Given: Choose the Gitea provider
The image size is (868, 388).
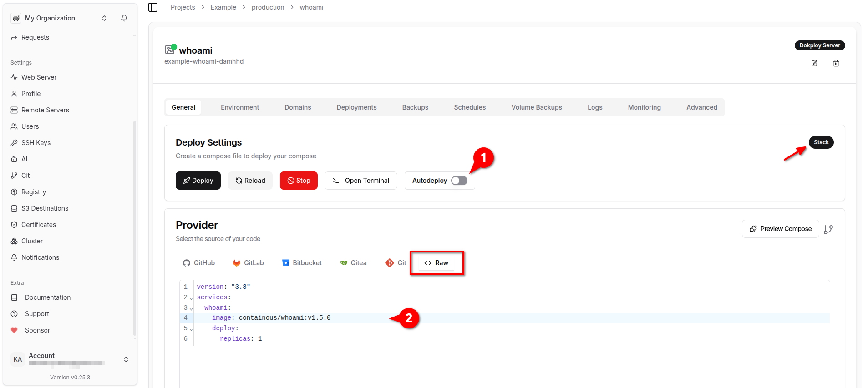Looking at the screenshot, I should (x=353, y=263).
